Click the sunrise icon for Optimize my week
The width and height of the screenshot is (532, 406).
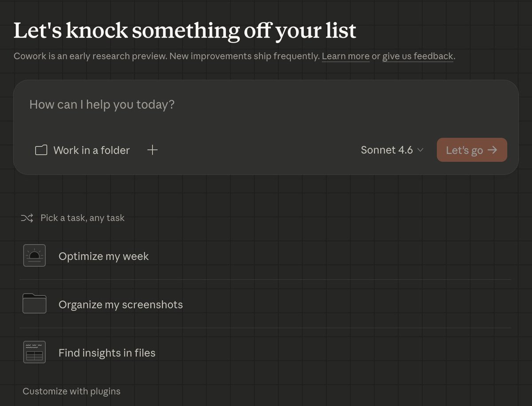pyautogui.click(x=35, y=256)
